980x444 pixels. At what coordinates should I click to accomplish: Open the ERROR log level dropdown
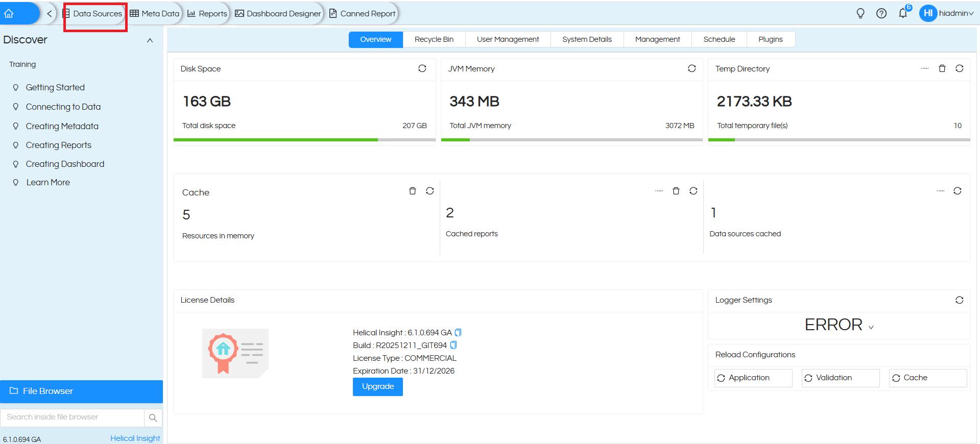click(839, 325)
